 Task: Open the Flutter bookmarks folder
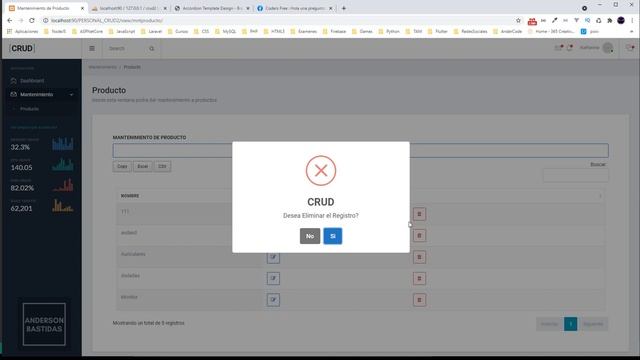pos(438,31)
